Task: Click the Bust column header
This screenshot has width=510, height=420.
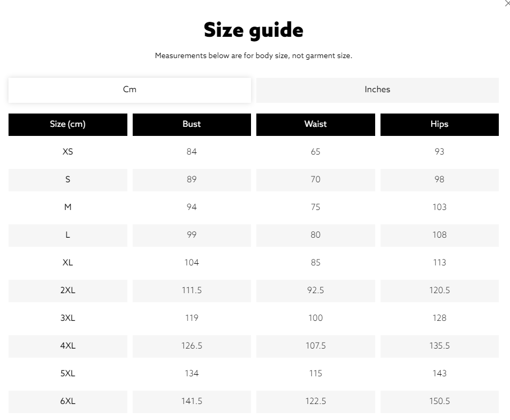Action: (x=191, y=124)
